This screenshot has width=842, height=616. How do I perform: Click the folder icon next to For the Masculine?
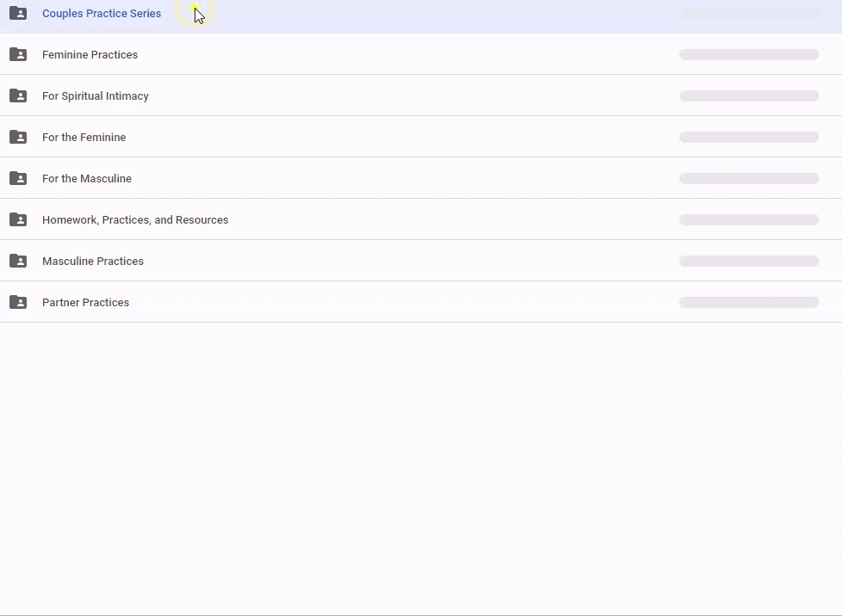click(18, 178)
